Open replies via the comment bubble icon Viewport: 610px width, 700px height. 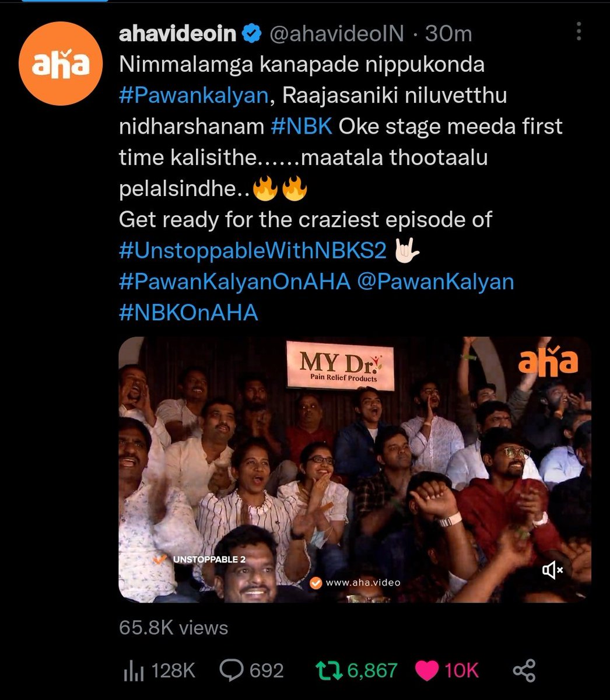pos(230,670)
